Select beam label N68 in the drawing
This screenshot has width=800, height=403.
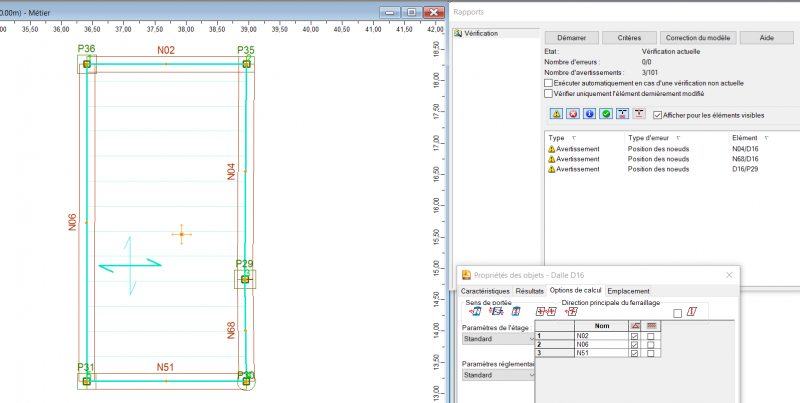(x=232, y=331)
